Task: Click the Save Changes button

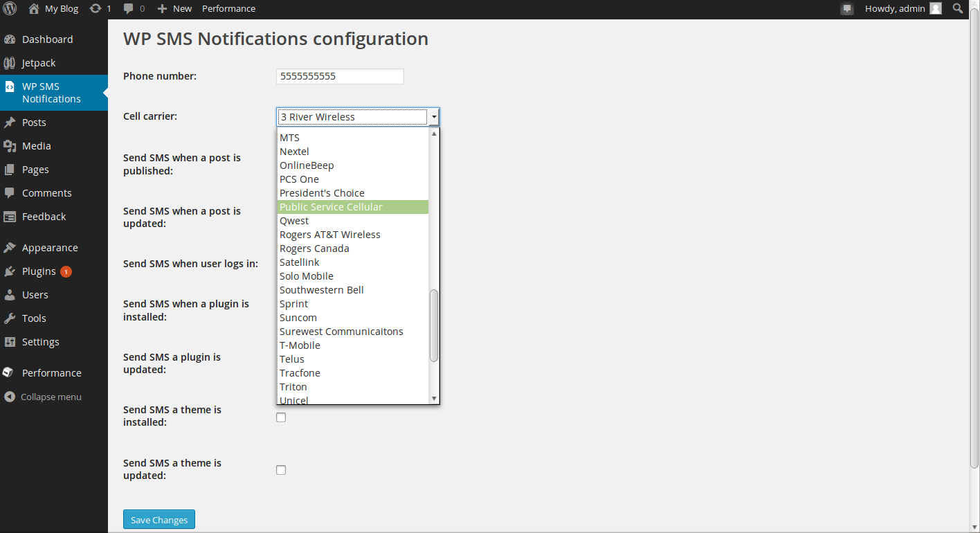Action: 159,520
